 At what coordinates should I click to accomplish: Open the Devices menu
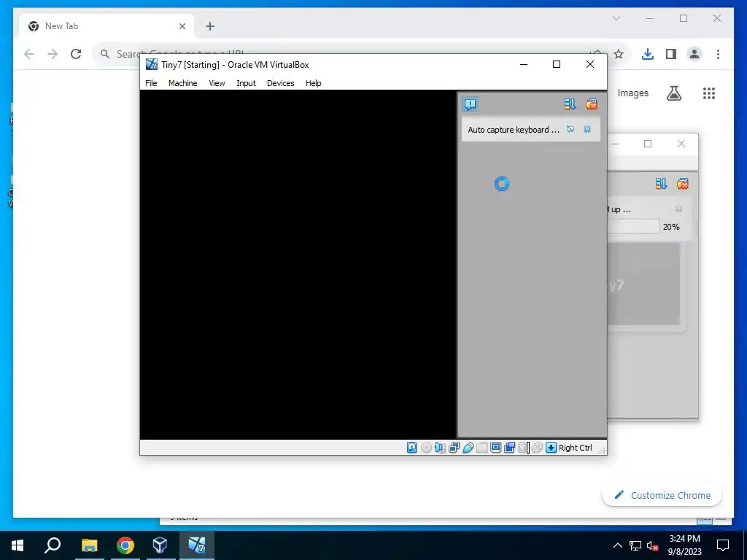(x=280, y=83)
